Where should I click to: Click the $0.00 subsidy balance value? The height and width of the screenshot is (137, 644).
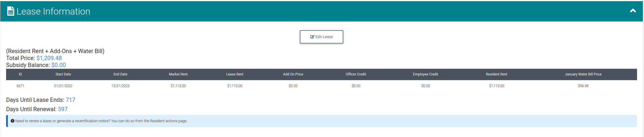pyautogui.click(x=59, y=65)
